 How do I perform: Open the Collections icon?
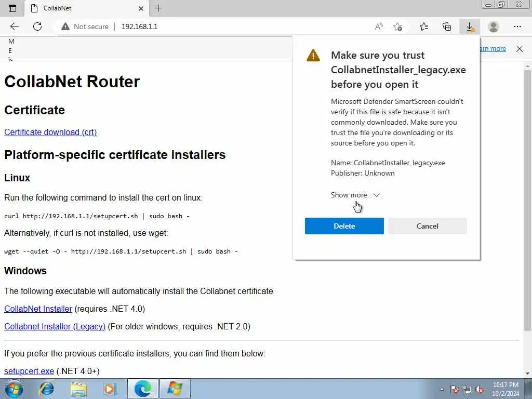[447, 26]
